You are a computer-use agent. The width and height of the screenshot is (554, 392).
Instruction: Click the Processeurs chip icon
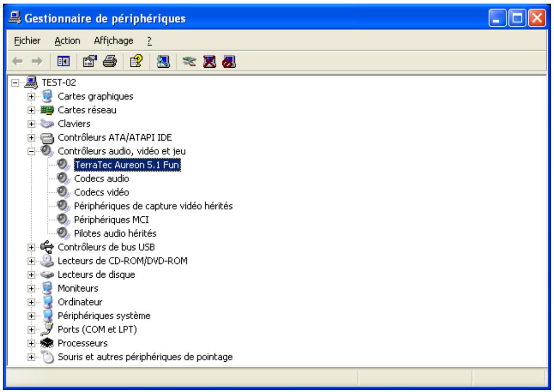click(x=48, y=343)
